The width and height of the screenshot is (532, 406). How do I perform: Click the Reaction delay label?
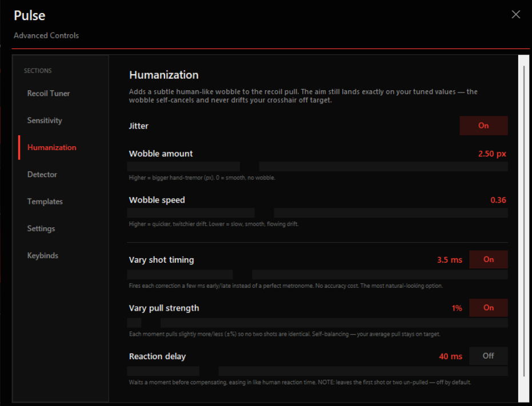click(158, 356)
